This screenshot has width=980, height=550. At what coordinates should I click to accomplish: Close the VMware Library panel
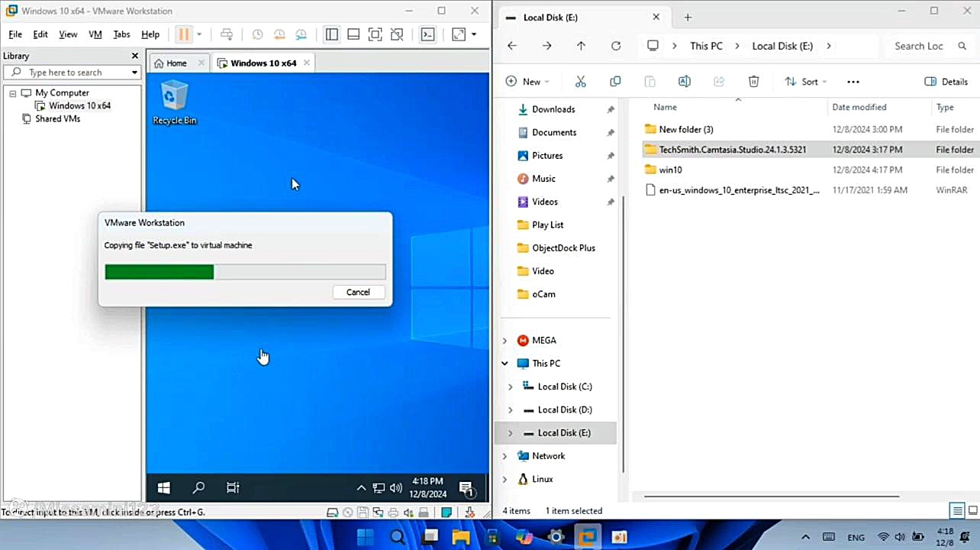(x=135, y=56)
